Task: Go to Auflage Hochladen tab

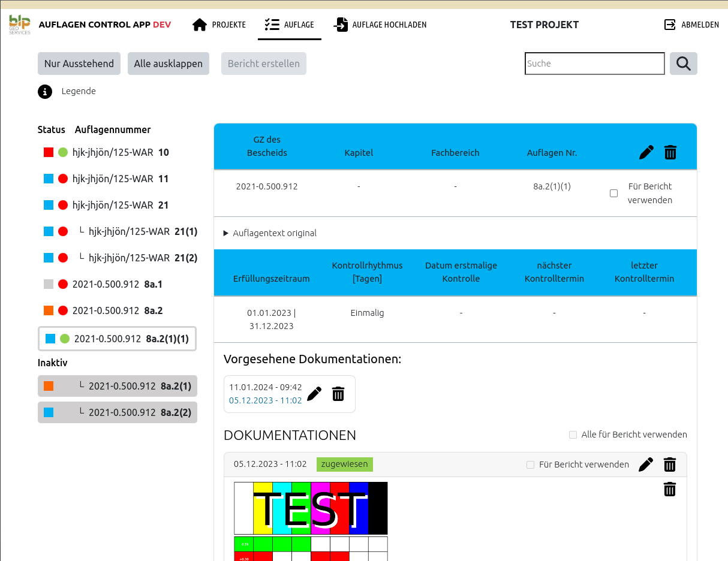Action: [x=380, y=25]
